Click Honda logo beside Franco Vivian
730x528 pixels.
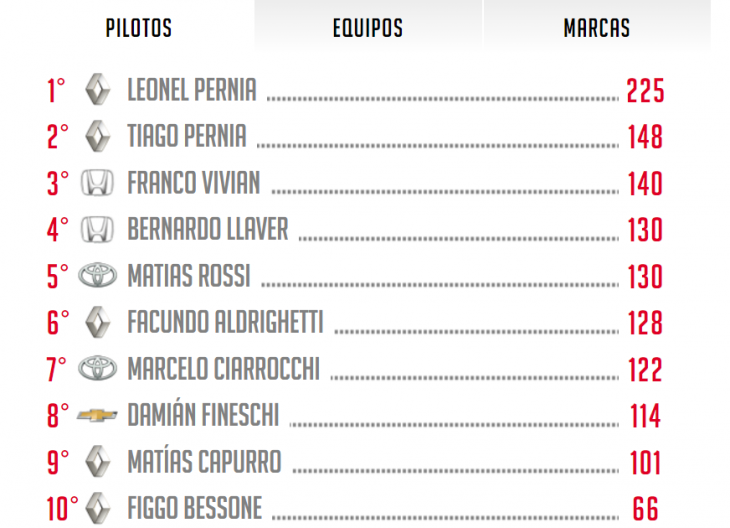[x=97, y=182]
